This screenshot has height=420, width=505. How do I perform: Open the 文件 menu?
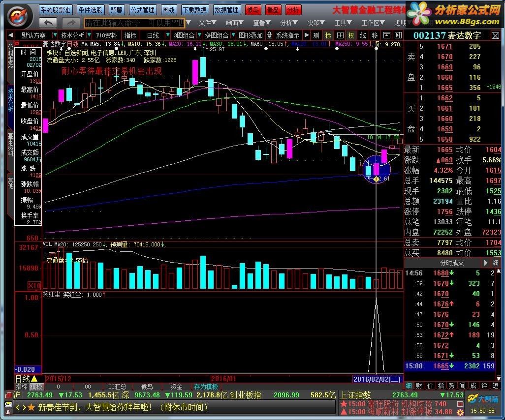pos(207,23)
